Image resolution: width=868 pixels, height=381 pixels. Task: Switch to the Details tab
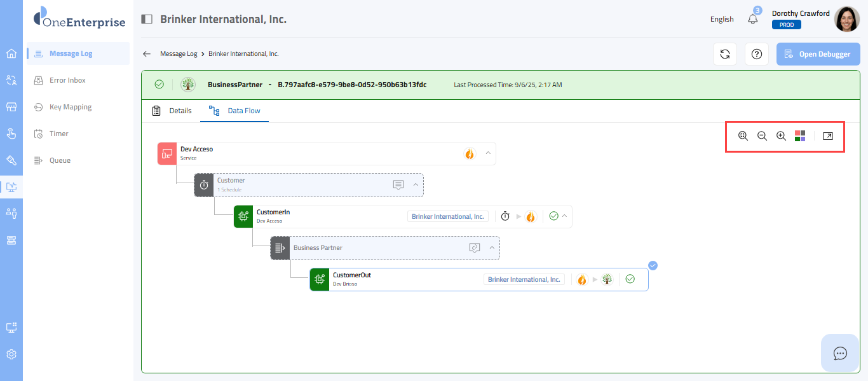(172, 111)
